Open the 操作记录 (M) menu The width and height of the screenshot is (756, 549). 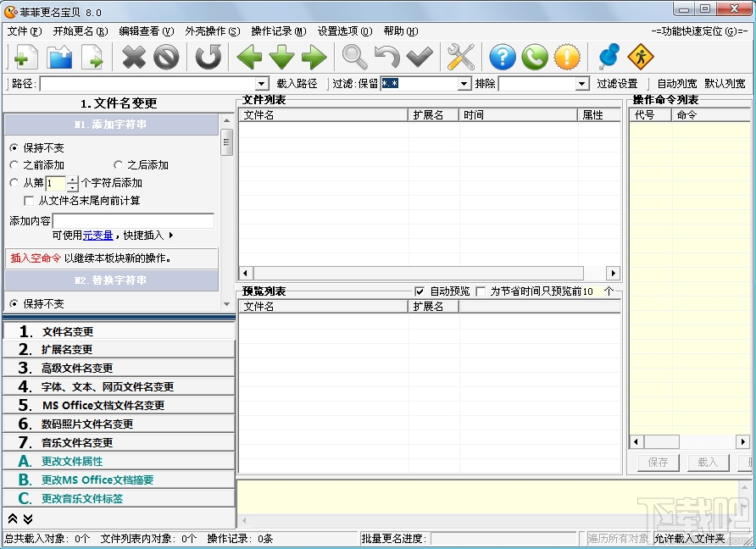pyautogui.click(x=278, y=30)
